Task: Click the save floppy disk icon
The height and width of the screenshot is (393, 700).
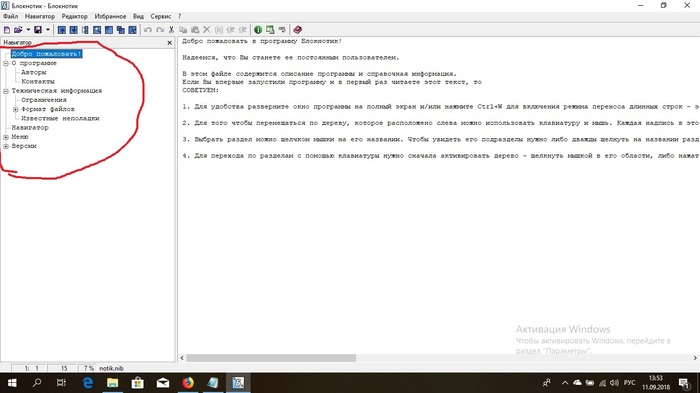Action: pyautogui.click(x=38, y=30)
